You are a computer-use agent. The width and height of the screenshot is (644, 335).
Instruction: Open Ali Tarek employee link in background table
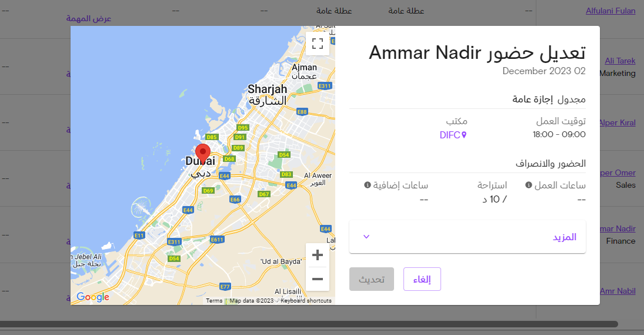(620, 61)
